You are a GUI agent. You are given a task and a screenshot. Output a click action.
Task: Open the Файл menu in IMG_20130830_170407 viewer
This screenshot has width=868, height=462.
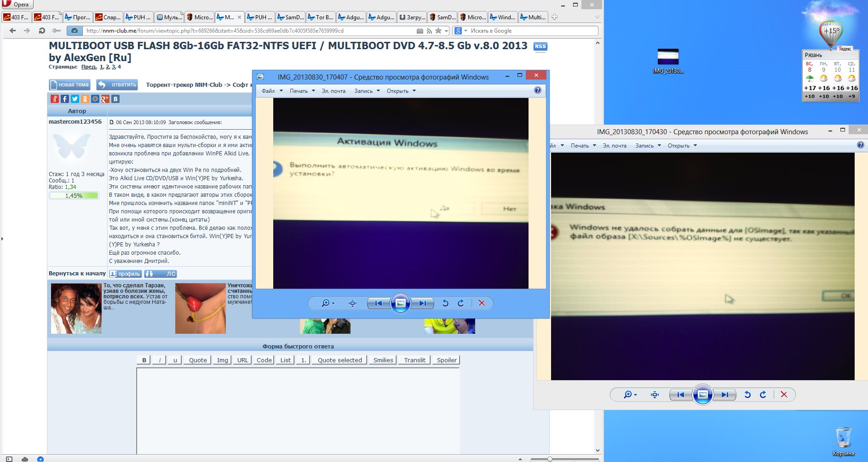pos(272,91)
